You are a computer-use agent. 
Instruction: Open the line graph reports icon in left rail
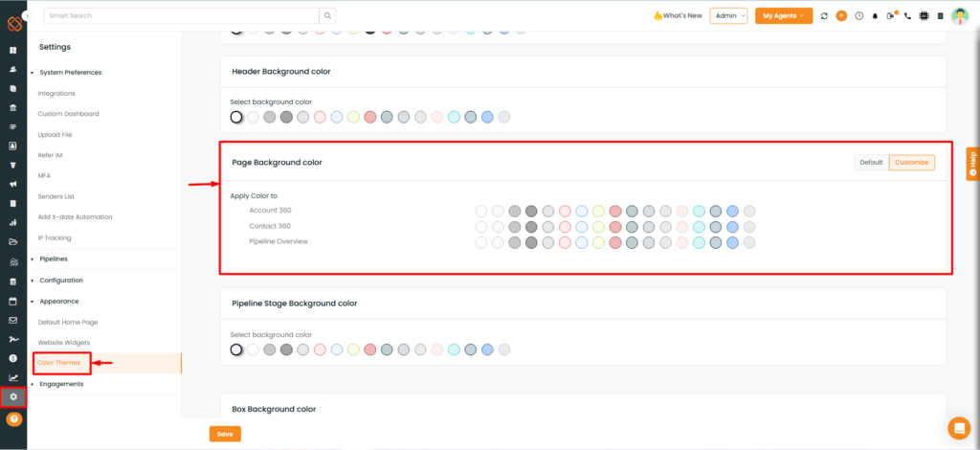point(13,377)
